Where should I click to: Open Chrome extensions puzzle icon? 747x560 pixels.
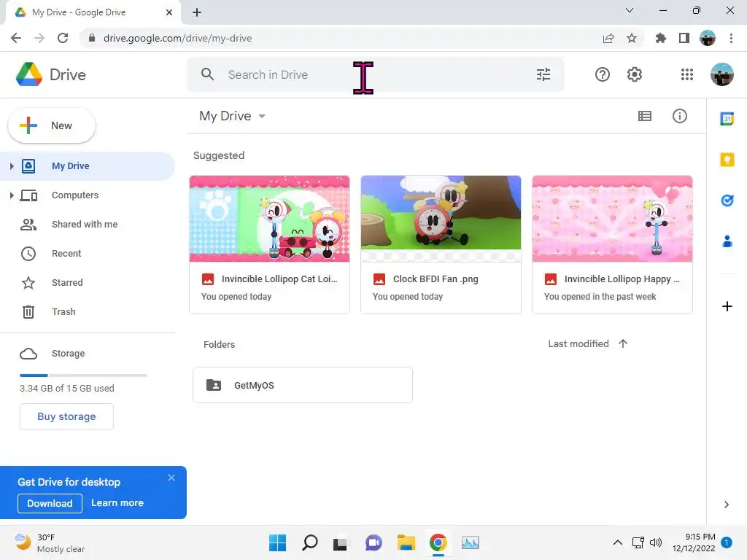(660, 38)
